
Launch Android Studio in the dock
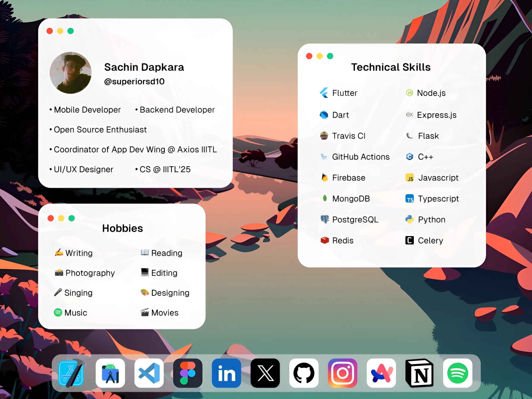click(x=110, y=373)
